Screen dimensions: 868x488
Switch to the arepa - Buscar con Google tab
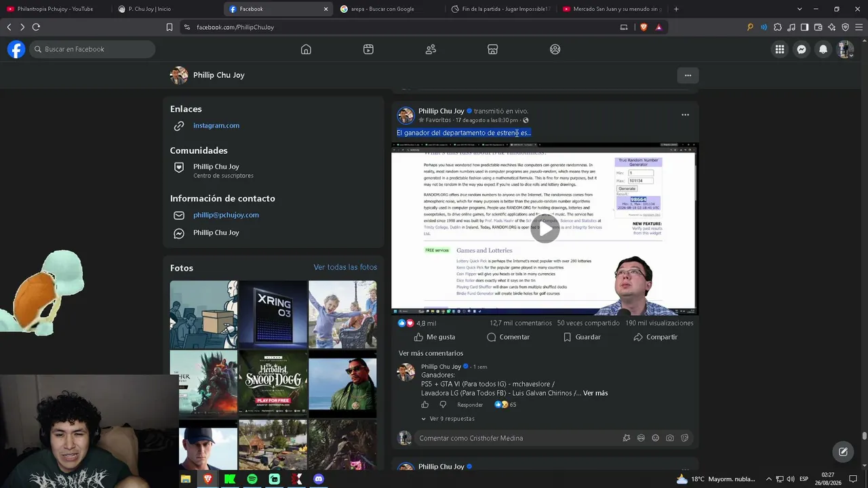pyautogui.click(x=388, y=9)
